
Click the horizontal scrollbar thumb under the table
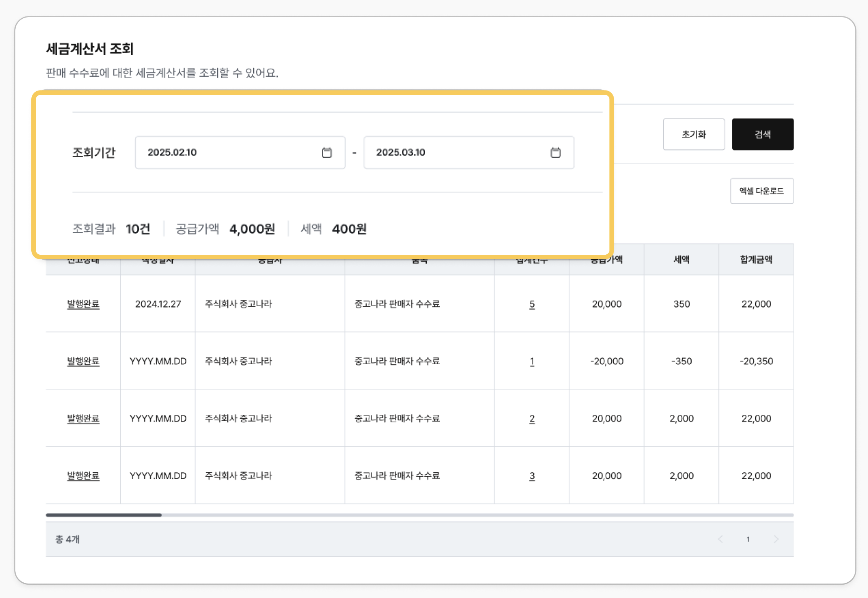tap(104, 515)
